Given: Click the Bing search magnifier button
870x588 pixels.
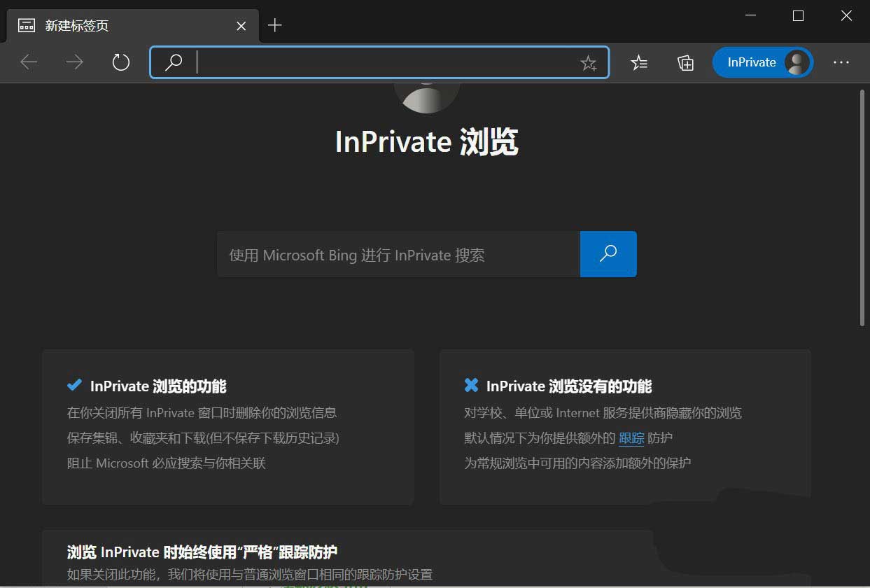Looking at the screenshot, I should coord(608,254).
